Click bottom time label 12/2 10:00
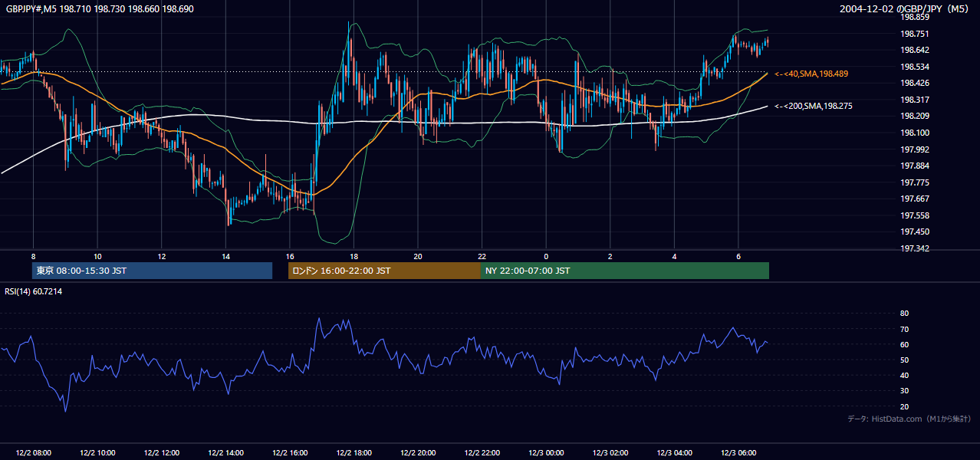Viewport: 980px width, 460px height. click(97, 453)
